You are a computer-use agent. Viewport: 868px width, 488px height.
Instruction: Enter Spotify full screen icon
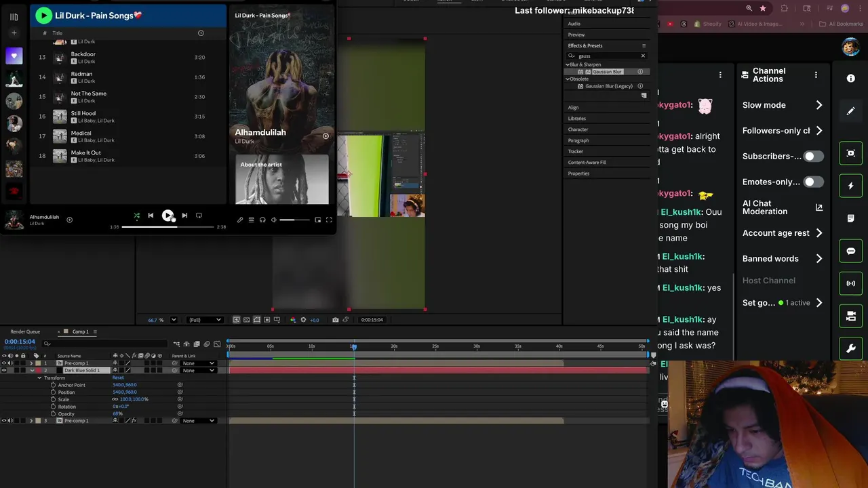329,220
